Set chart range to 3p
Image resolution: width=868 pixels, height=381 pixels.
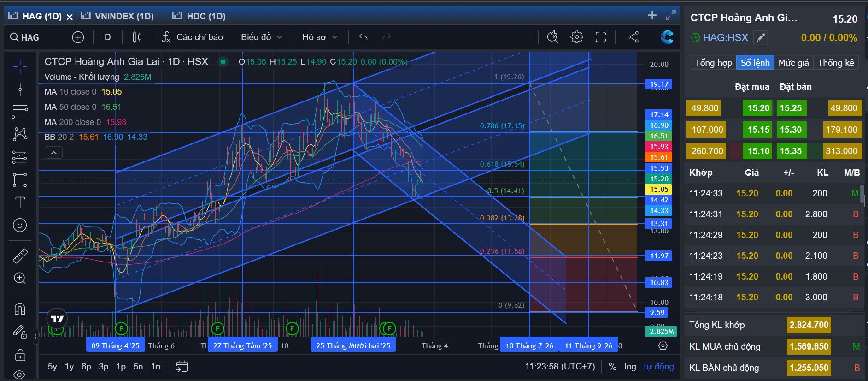pyautogui.click(x=104, y=367)
